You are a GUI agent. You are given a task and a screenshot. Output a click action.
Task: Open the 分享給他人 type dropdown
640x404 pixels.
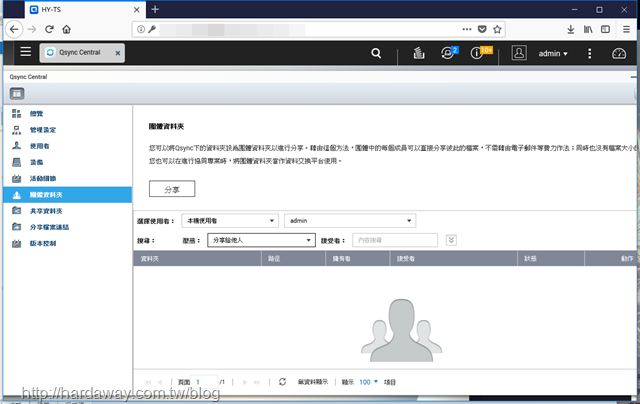(262, 240)
